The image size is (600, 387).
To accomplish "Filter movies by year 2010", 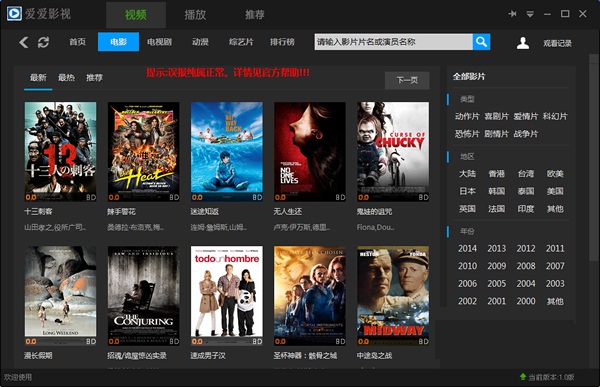I will point(467,266).
